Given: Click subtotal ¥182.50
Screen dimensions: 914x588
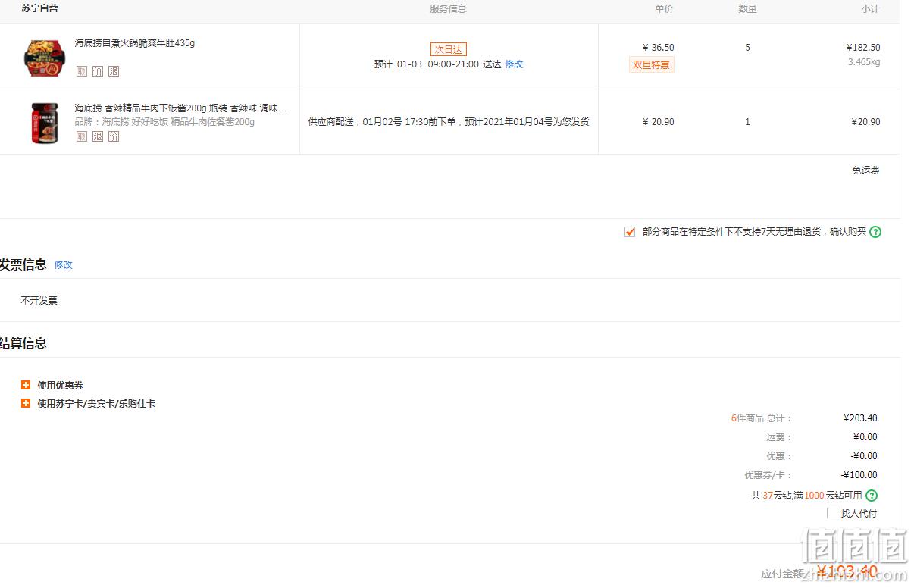Looking at the screenshot, I should tap(863, 48).
